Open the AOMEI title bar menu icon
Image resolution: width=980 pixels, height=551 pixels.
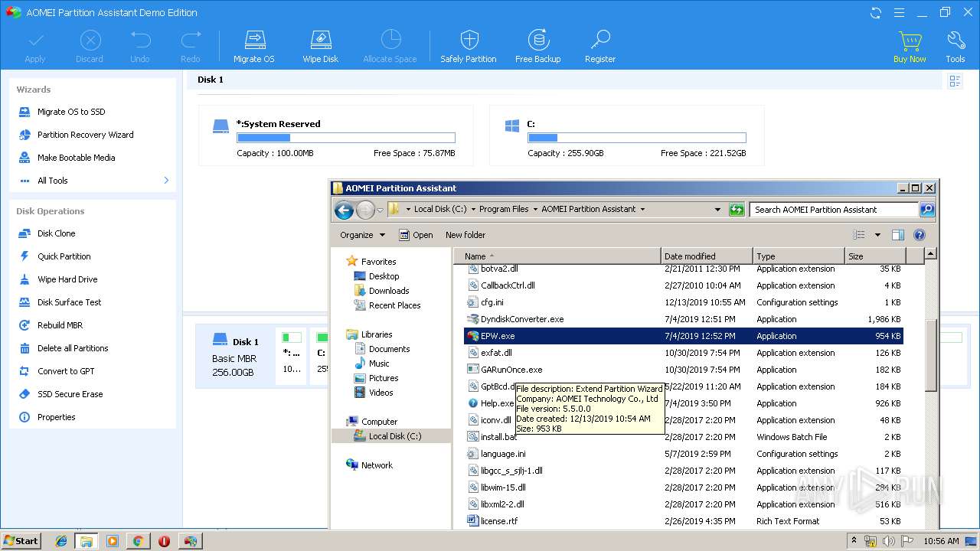[x=899, y=12]
